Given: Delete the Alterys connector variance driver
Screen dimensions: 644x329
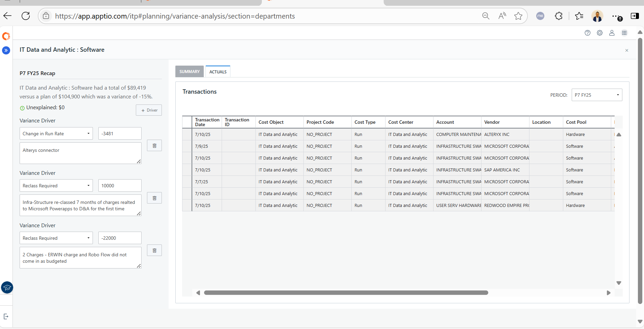Looking at the screenshot, I should point(154,146).
